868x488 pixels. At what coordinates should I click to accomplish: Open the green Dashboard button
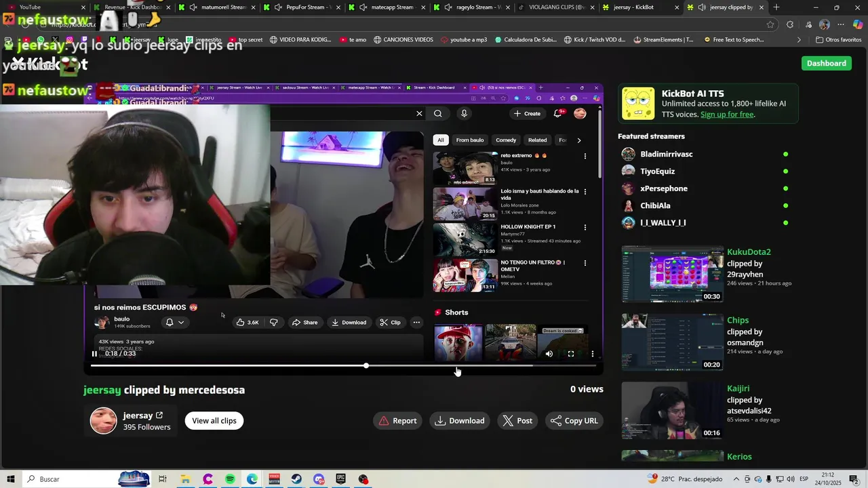(827, 63)
